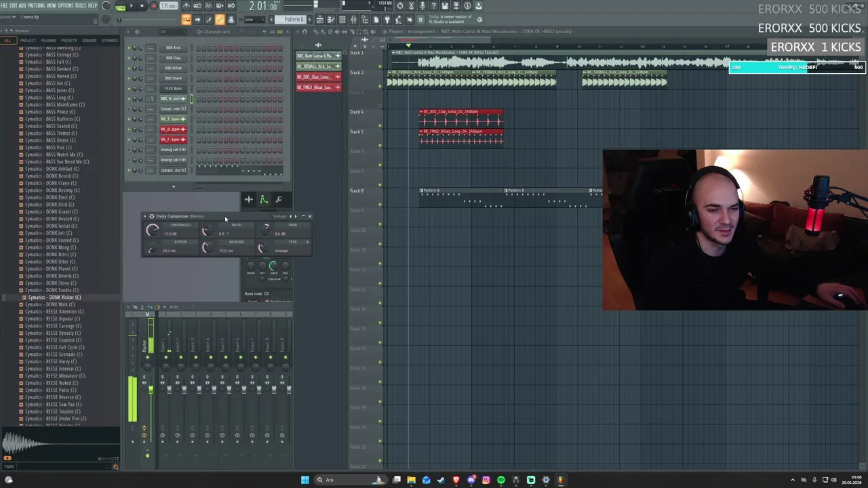
Task: Mute the 808 HiHat channel LED
Action: tap(129, 68)
